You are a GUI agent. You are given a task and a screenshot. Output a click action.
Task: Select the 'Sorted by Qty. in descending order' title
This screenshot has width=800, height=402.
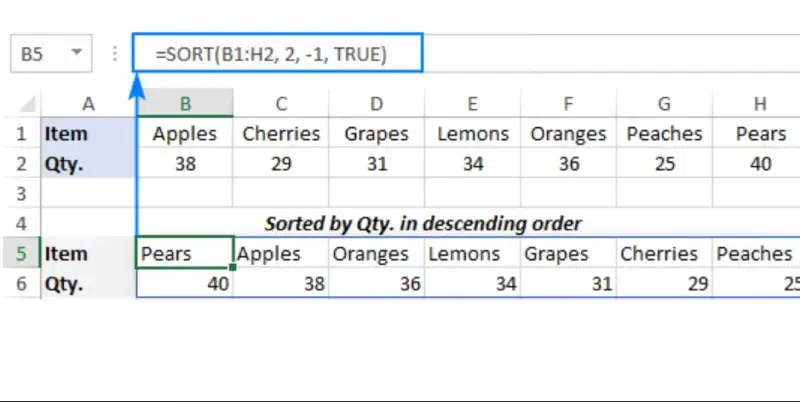[x=423, y=223]
